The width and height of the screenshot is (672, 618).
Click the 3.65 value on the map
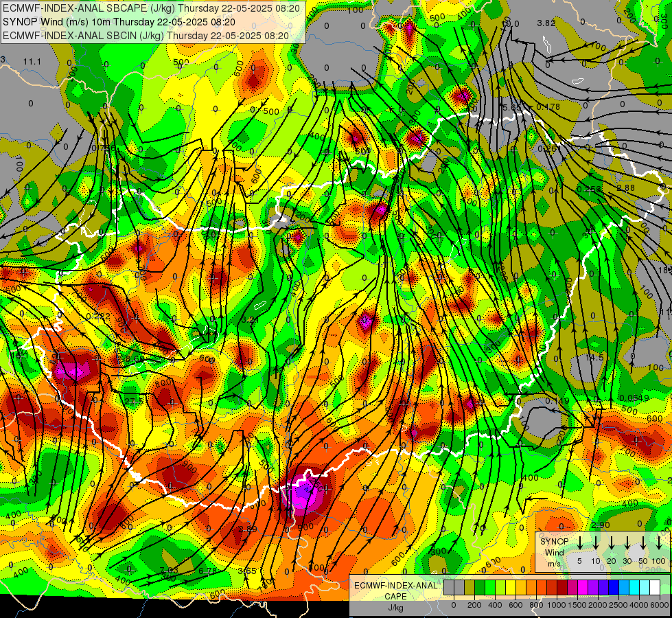(247, 571)
